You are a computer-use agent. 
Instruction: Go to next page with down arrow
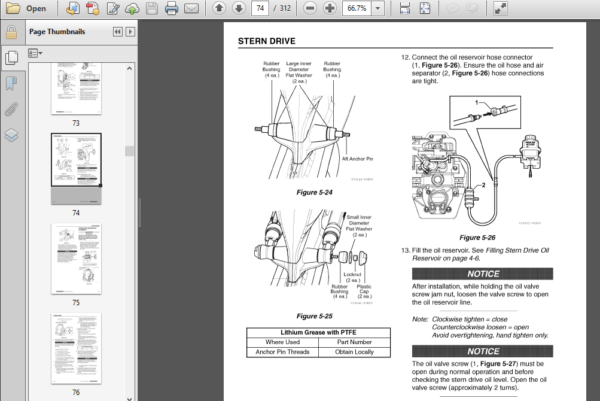click(239, 8)
